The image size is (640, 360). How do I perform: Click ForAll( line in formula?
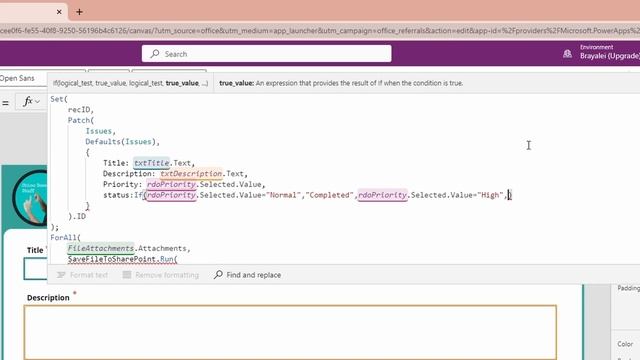(x=66, y=238)
